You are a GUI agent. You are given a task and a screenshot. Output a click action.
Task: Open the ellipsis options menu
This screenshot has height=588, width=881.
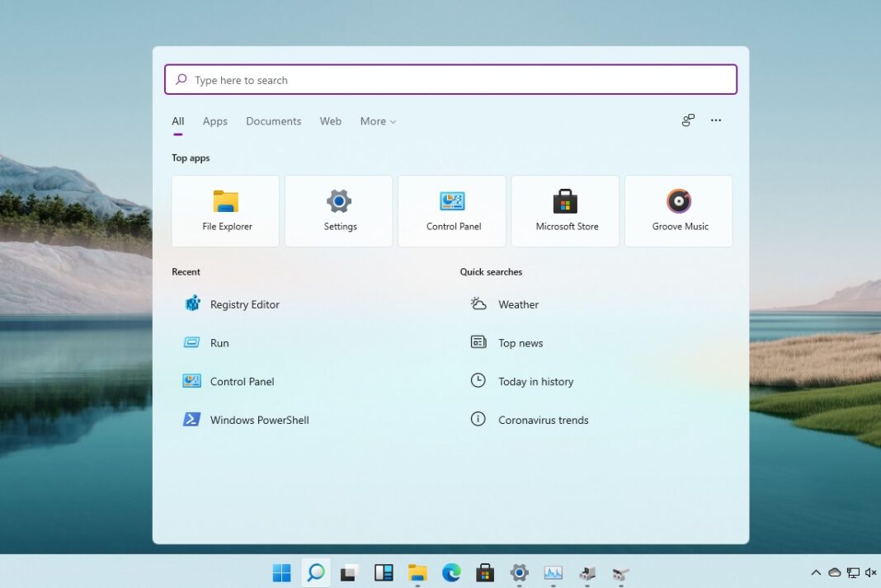click(715, 120)
